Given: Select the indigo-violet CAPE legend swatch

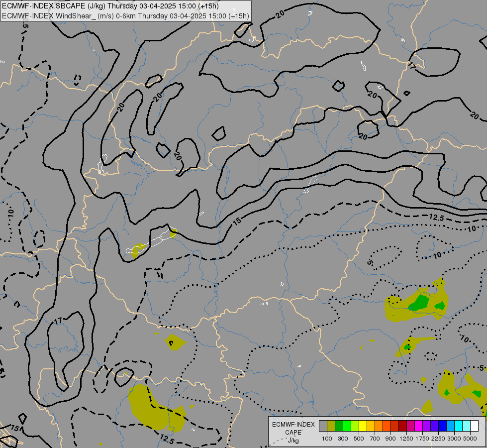Looking at the screenshot, I should 434,426.
